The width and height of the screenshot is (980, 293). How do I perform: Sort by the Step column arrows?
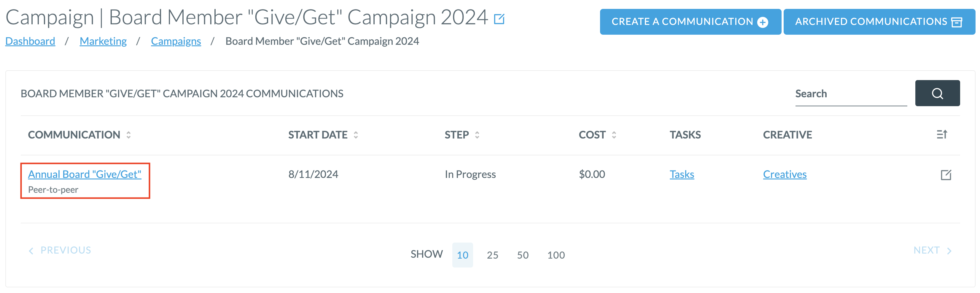[477, 135]
